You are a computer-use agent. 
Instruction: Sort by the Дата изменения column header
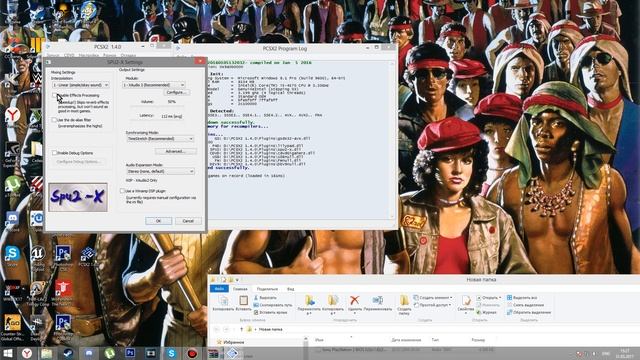406,340
